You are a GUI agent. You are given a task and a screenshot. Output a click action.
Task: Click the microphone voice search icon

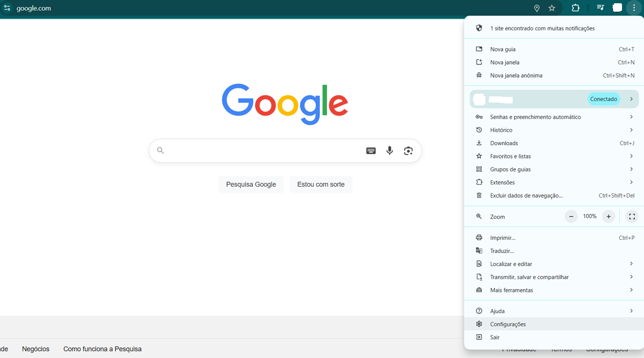[x=390, y=151]
